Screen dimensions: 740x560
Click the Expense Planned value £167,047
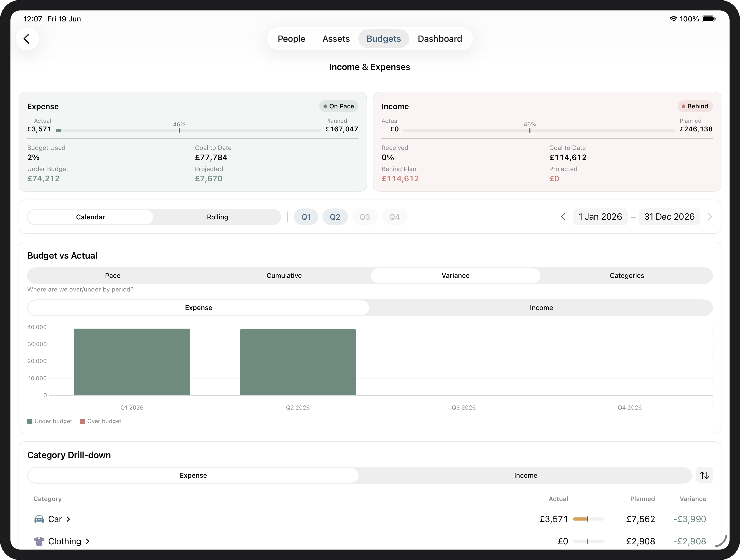click(x=342, y=129)
